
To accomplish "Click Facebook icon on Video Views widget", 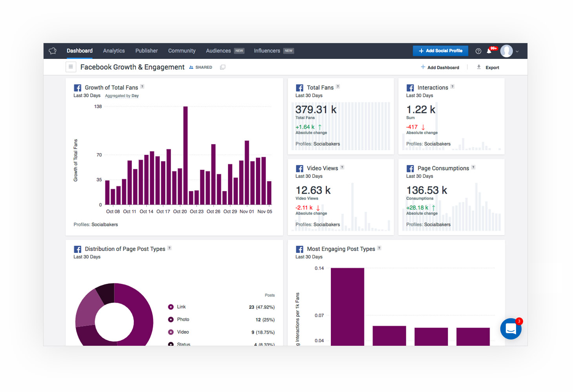I will [x=299, y=169].
